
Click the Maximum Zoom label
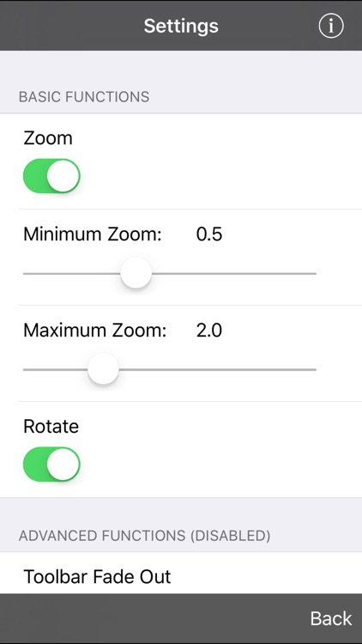pyautogui.click(x=95, y=331)
